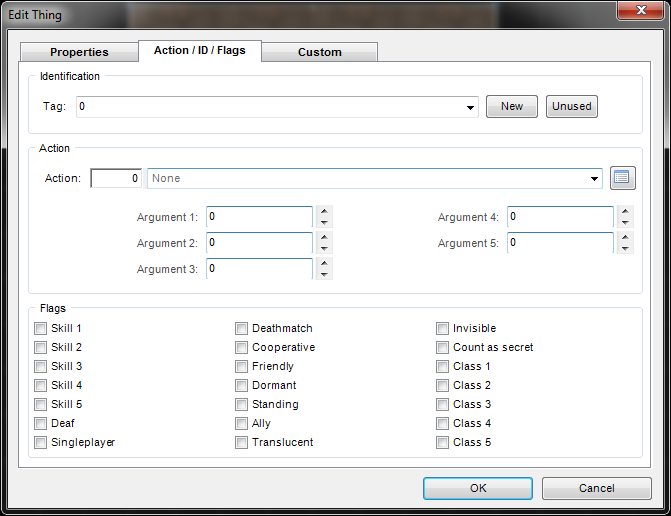Check the Skill 3 flag
Screen dimensions: 671x516
41,367
